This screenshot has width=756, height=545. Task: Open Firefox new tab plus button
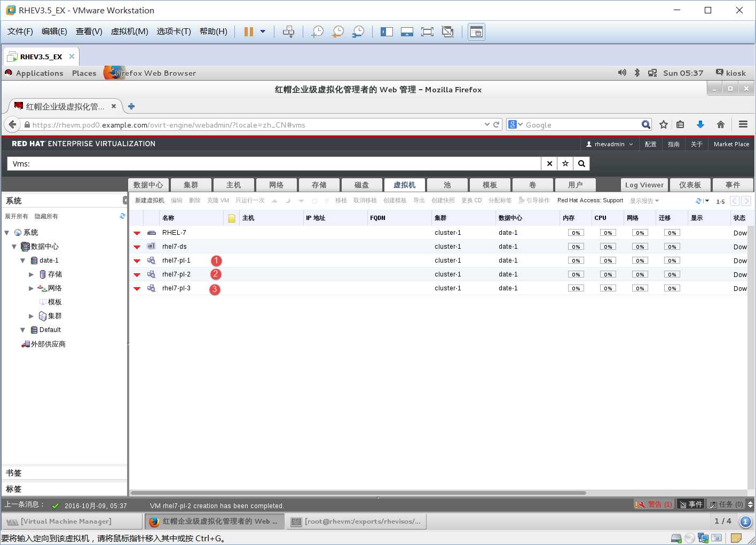[x=131, y=106]
